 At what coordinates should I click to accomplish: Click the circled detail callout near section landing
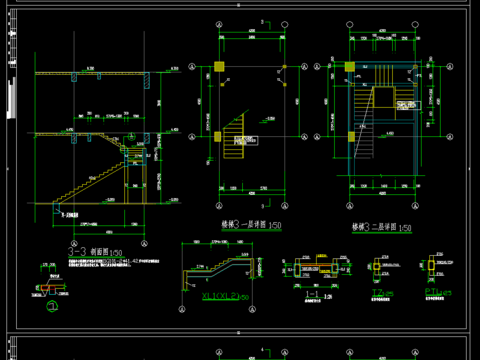click(x=132, y=136)
